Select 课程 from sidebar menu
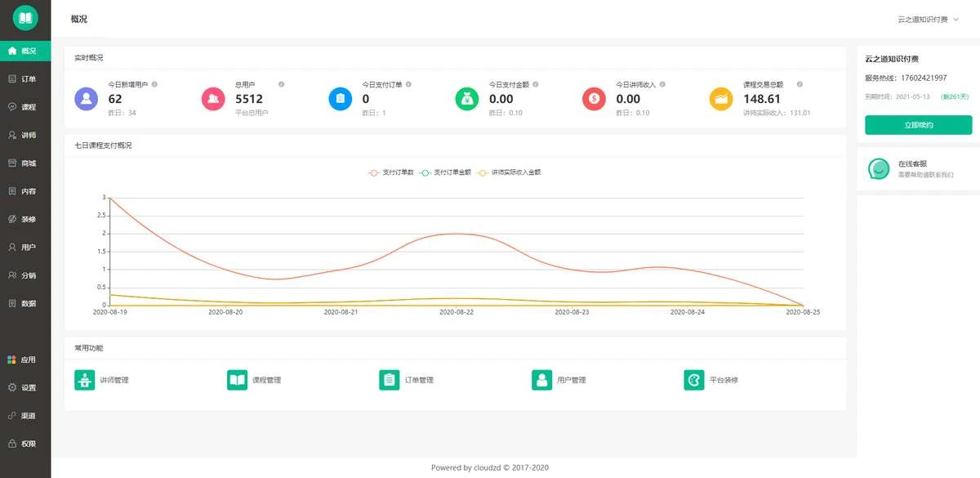980x478 pixels. [25, 107]
